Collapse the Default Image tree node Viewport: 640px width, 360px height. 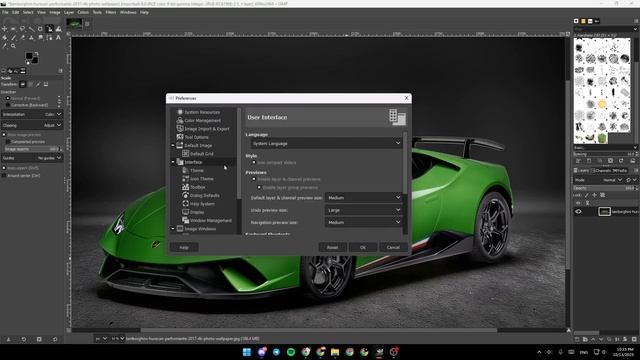tap(173, 145)
